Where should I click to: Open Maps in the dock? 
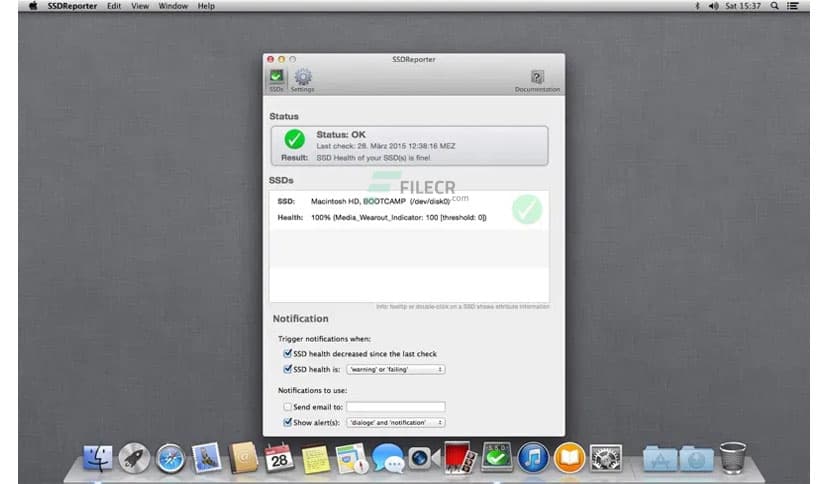pos(352,458)
